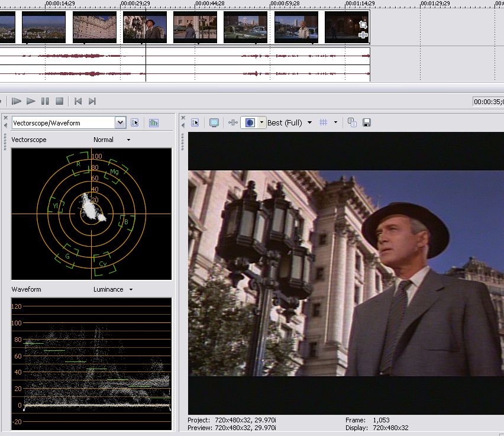Click the arrow below the scopes close button
Image resolution: width=504 pixels, height=436 pixels.
5,125
